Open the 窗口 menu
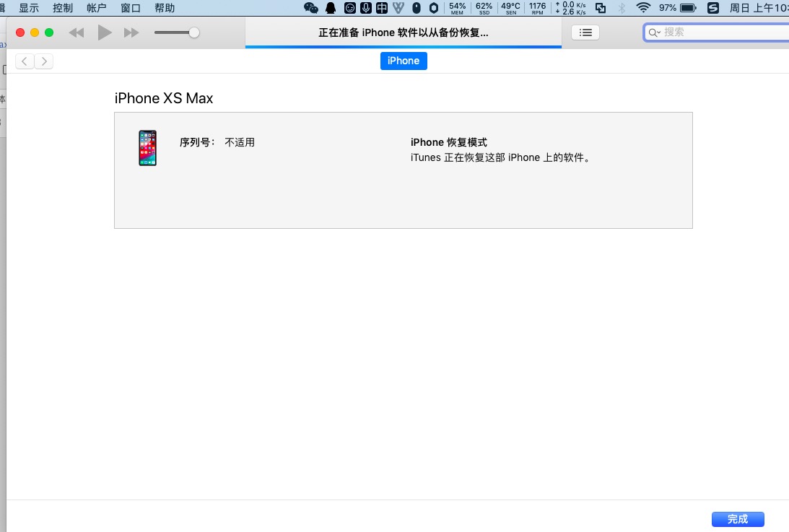Image resolution: width=789 pixels, height=532 pixels. [131, 8]
